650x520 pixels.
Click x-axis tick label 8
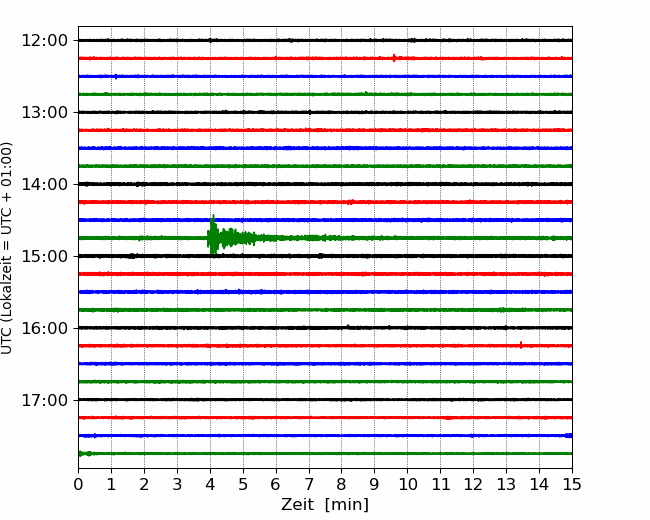pyautogui.click(x=342, y=484)
